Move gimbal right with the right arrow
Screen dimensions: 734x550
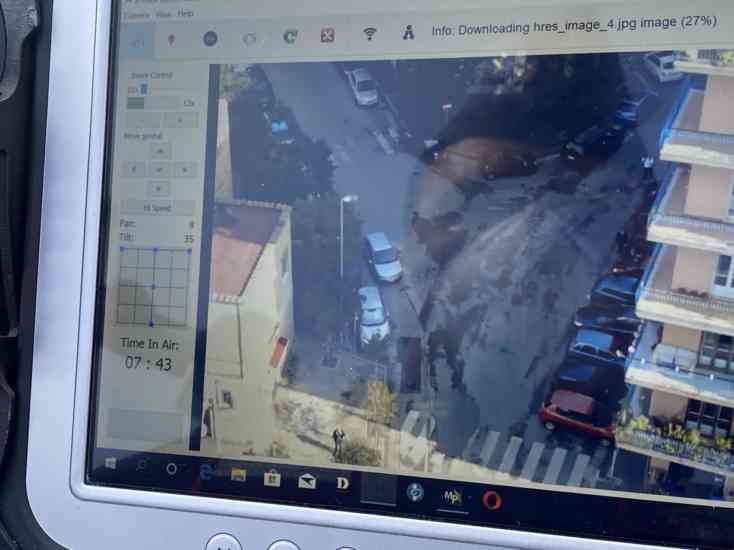click(184, 169)
